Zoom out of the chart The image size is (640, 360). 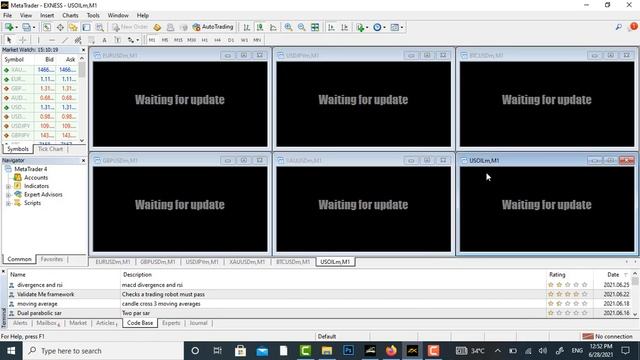pyautogui.click(x=301, y=27)
